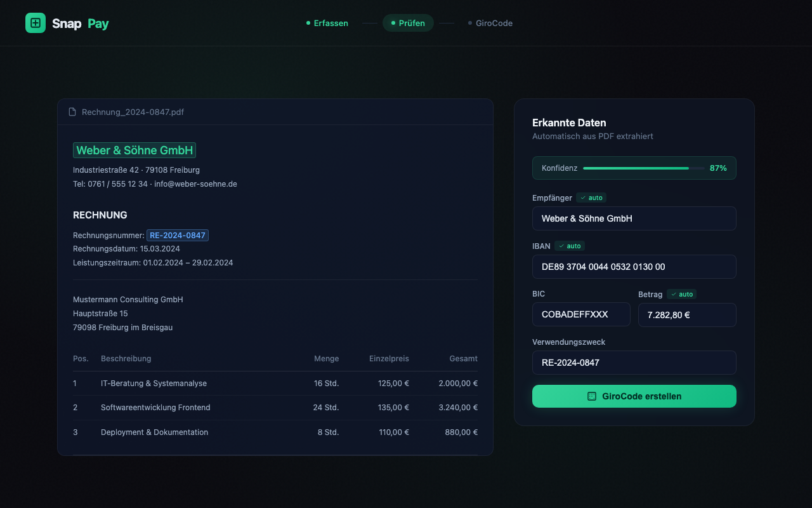Click into the BIC field

(580, 314)
